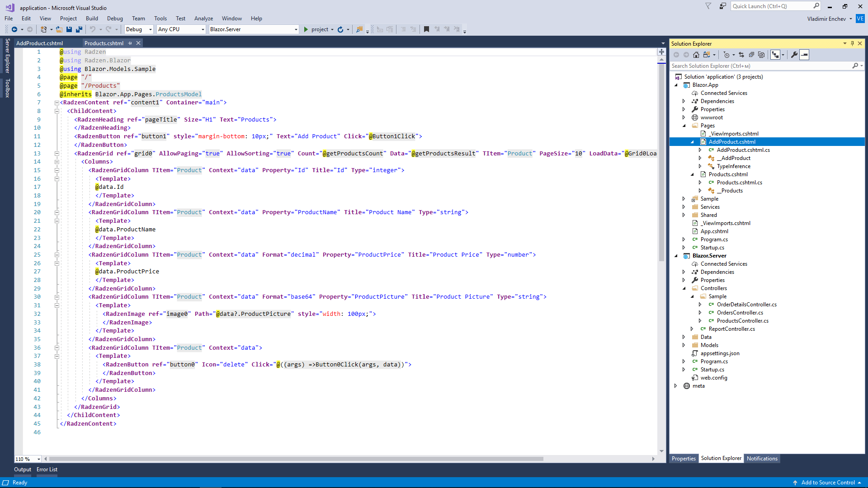Screen dimensions: 868x488
Task: Click the Home icon in Solution Explorer
Action: point(696,55)
